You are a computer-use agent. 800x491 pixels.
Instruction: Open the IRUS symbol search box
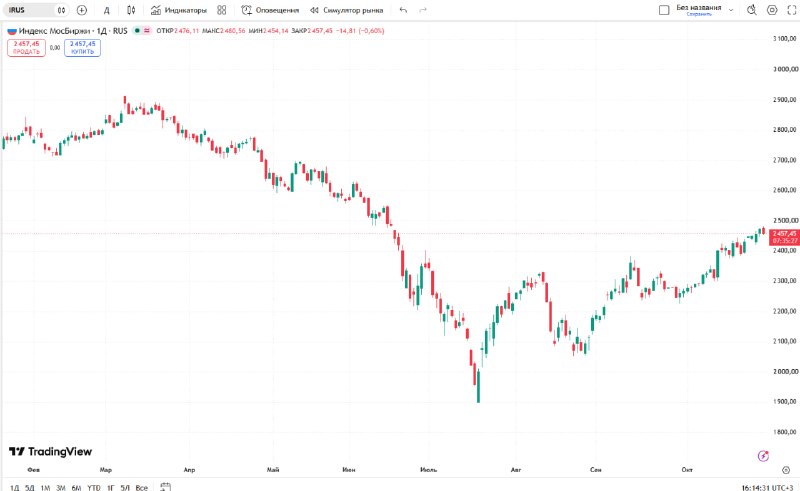tap(37, 10)
